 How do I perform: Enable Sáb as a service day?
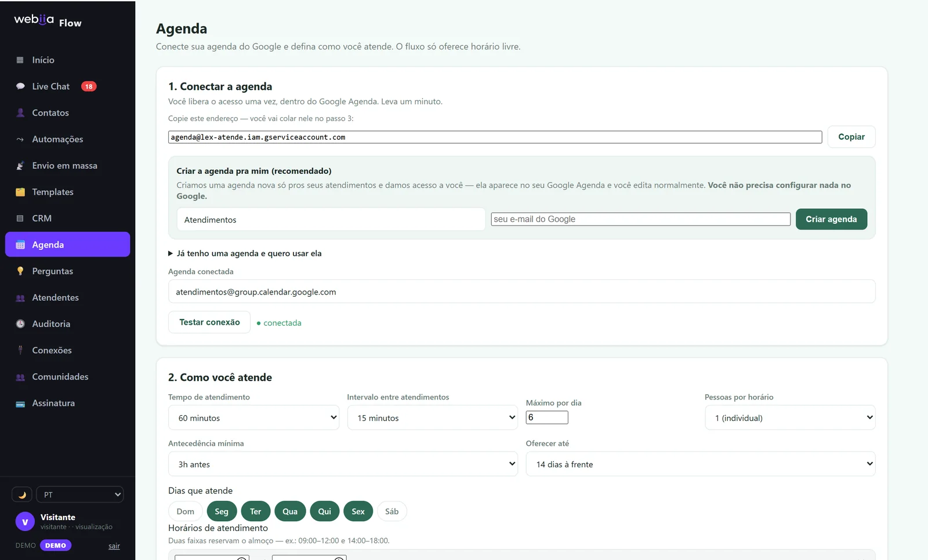392,511
